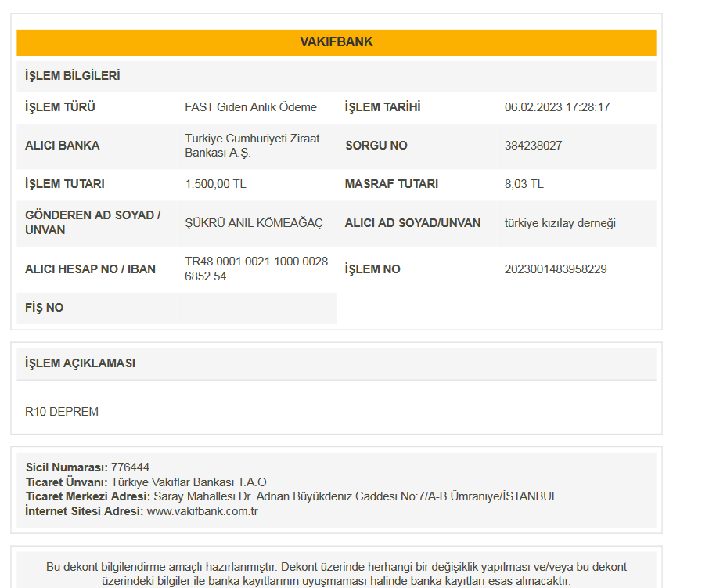Select 'Türkiye Cumhuriyeti Ziraat Bankası A.Ş.' value
Image resolution: width=727 pixels, height=588 pixels.
252,146
